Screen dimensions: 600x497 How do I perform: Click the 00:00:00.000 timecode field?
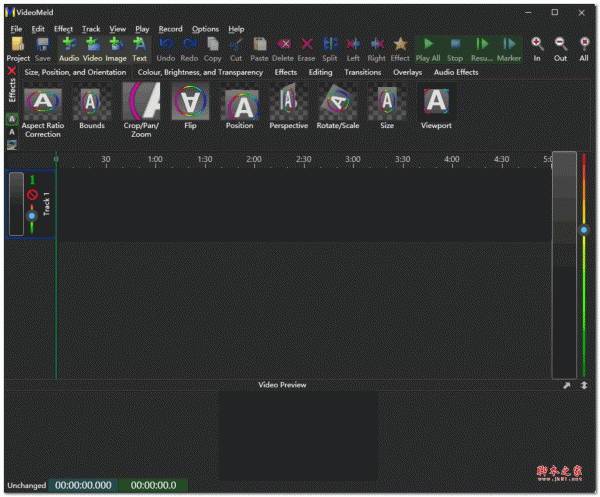(83, 485)
